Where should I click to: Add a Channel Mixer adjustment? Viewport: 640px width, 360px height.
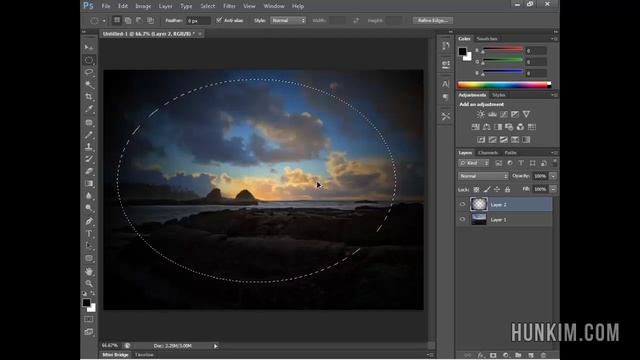click(x=520, y=127)
